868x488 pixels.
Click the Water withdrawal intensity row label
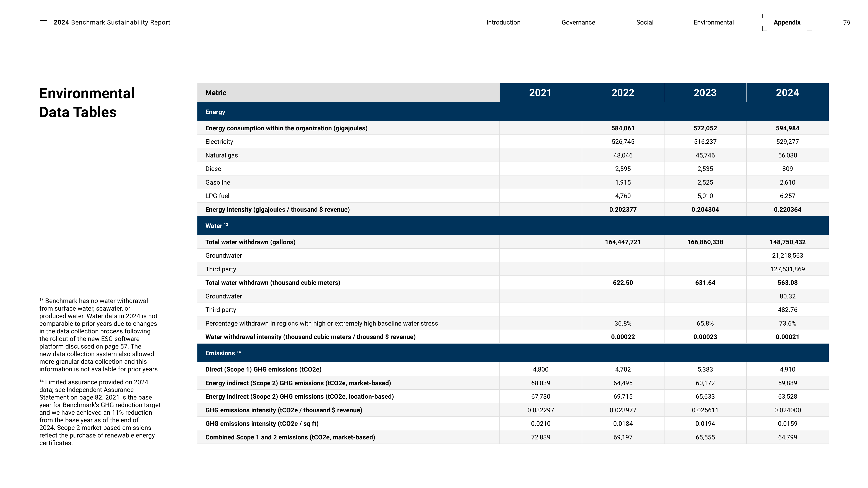point(310,337)
